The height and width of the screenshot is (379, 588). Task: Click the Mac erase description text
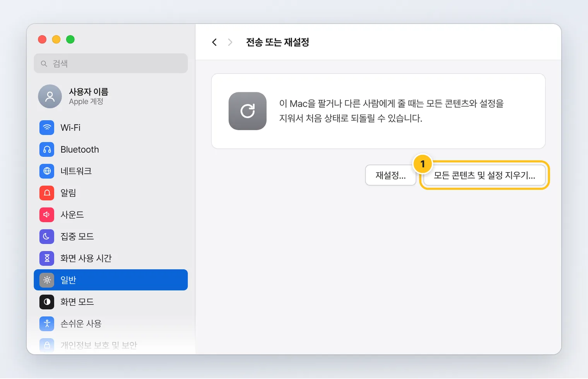coord(391,111)
